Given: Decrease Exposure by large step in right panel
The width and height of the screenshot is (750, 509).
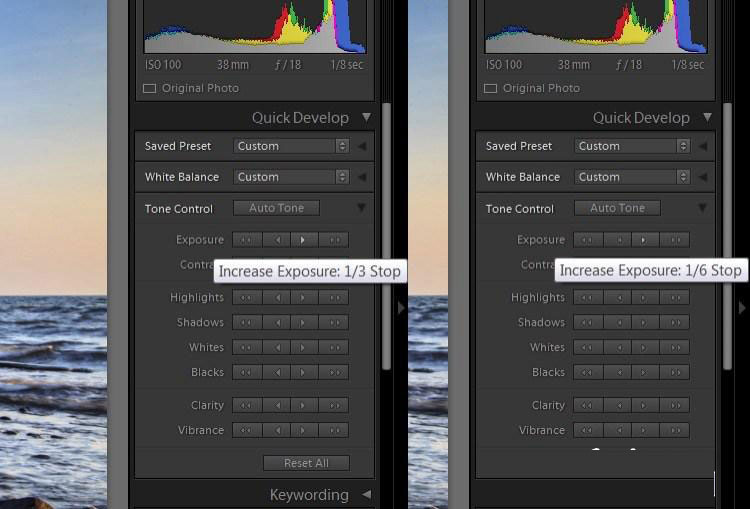Looking at the screenshot, I should (588, 240).
